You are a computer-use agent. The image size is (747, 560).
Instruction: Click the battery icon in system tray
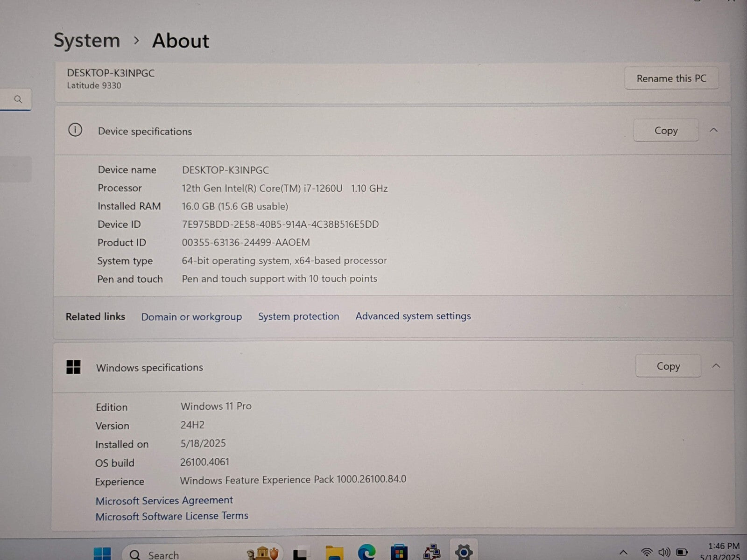coord(682,553)
